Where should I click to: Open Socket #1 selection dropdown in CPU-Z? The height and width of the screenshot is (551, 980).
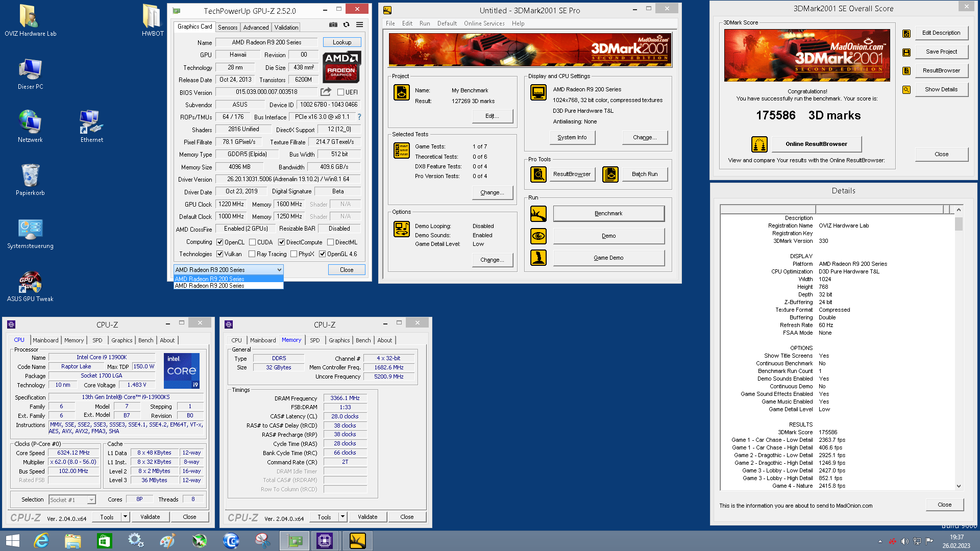(91, 500)
